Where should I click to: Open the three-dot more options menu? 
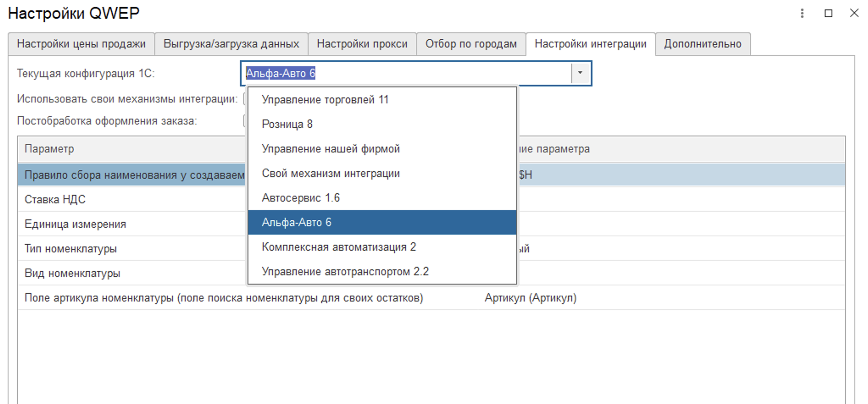tap(802, 14)
